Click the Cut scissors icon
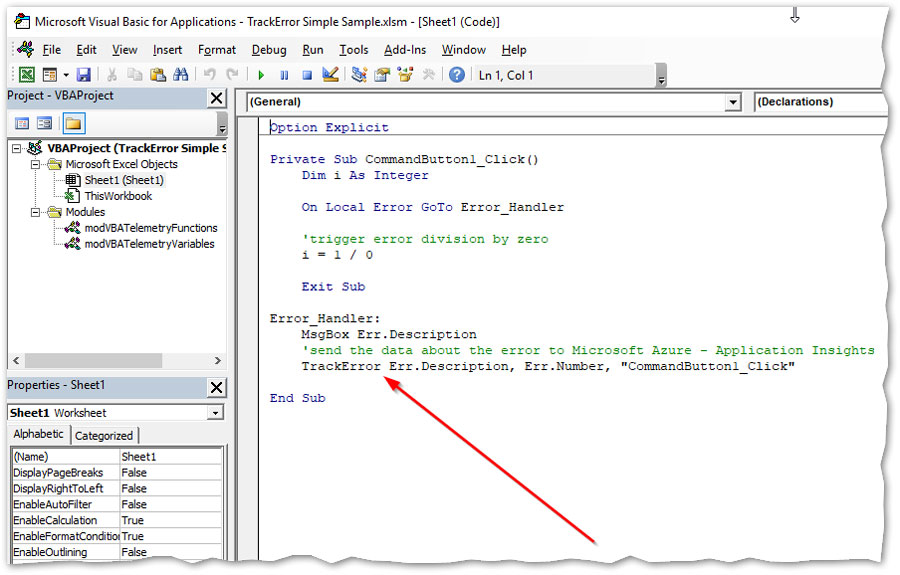The image size is (900, 575). click(x=112, y=75)
